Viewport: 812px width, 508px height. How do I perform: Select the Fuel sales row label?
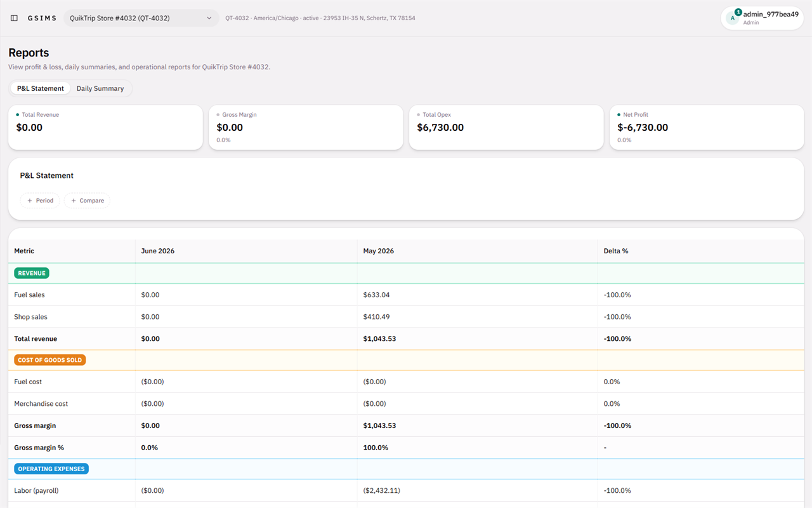click(x=29, y=295)
